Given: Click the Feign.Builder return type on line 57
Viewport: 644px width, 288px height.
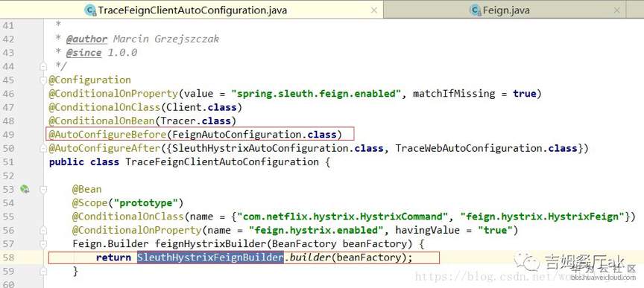Looking at the screenshot, I should coord(110,244).
